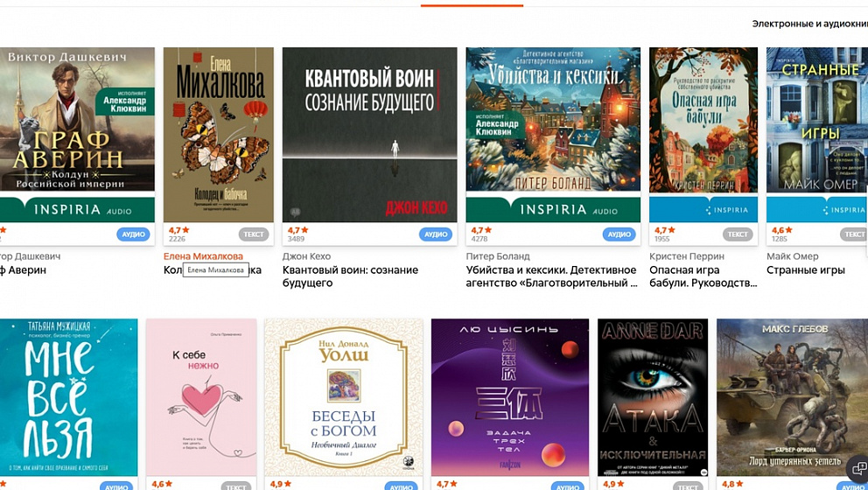
Task: Open Беседы с Богом book cover
Action: pos(344,397)
